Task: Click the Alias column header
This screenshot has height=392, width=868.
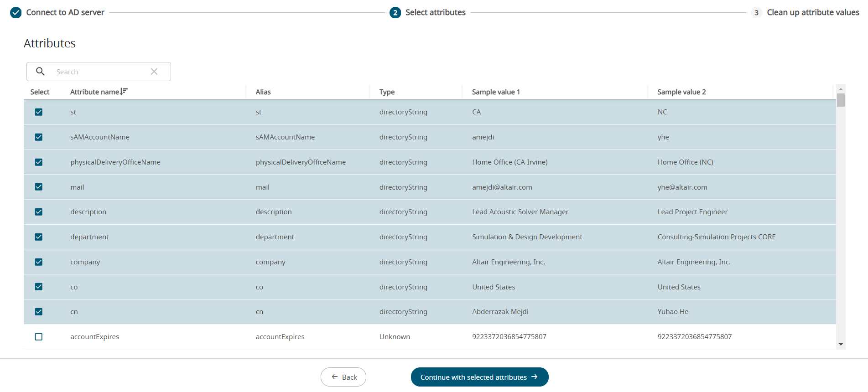Action: [263, 92]
